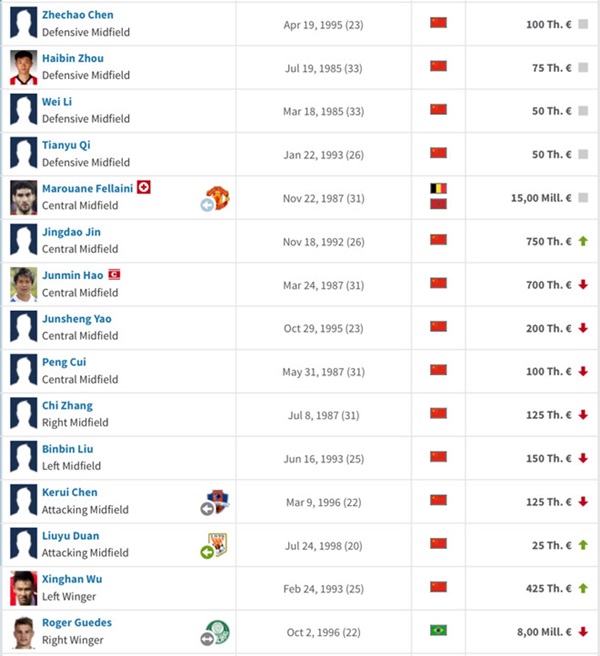
Task: Click the flag icon beside Junmin Hao's name
Action: point(114,274)
